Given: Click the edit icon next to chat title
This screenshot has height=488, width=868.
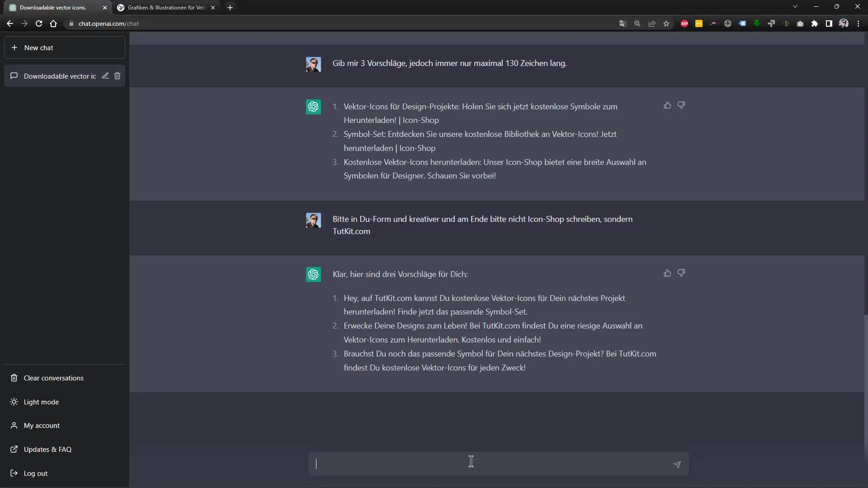Looking at the screenshot, I should (105, 75).
